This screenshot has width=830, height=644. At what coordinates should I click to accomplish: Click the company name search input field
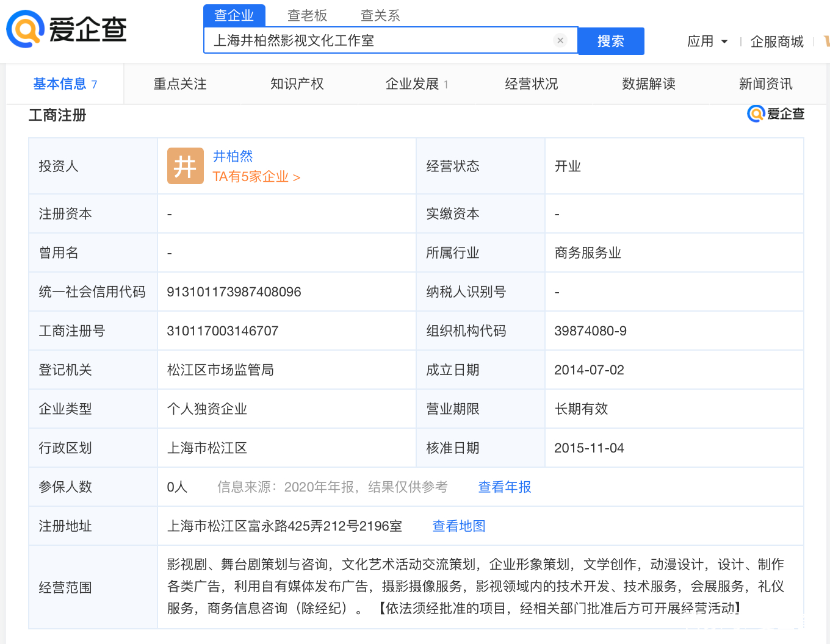[378, 40]
